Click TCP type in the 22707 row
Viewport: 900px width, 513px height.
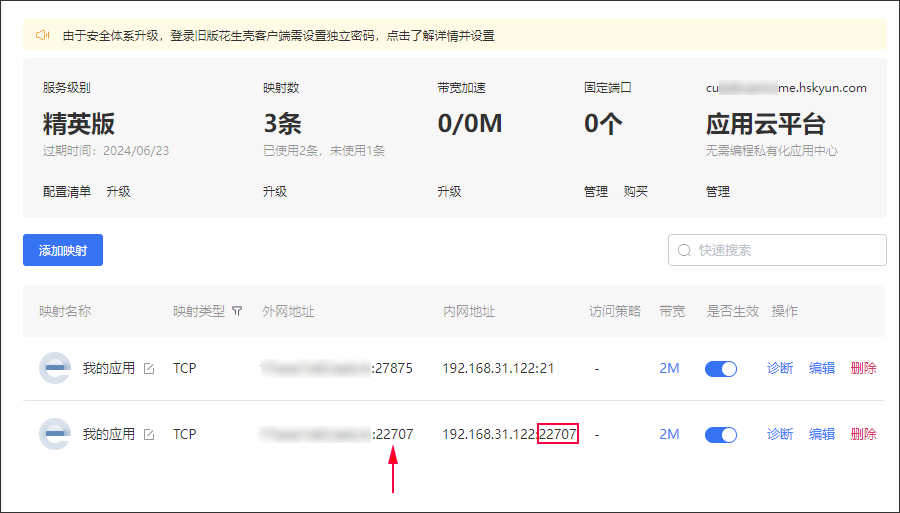pos(185,434)
